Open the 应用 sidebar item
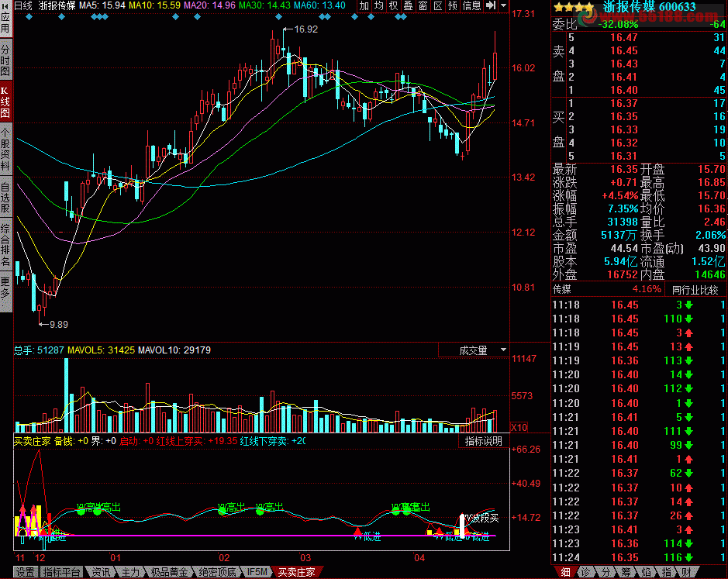This screenshot has width=728, height=579. coord(5,22)
